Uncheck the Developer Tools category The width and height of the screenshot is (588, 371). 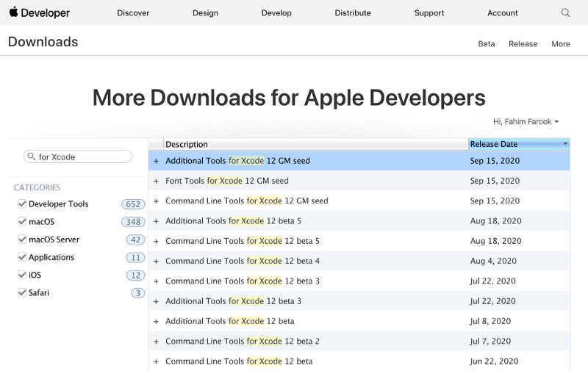pyautogui.click(x=22, y=203)
